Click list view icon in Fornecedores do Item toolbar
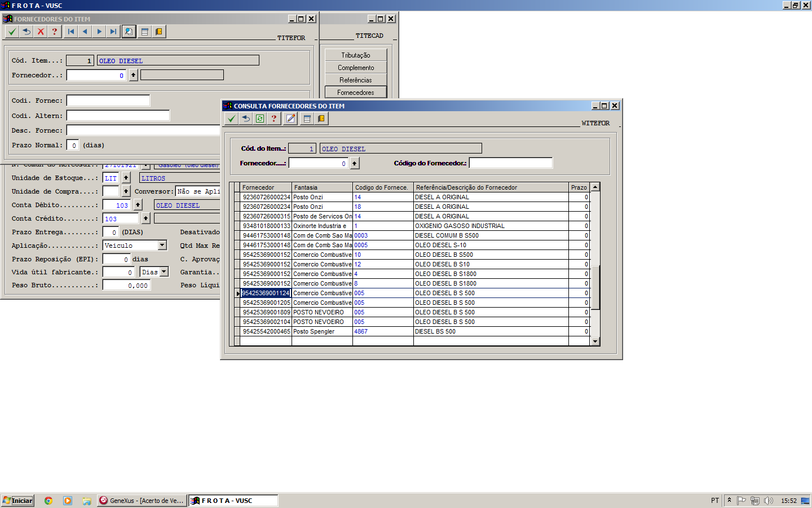 pyautogui.click(x=145, y=32)
